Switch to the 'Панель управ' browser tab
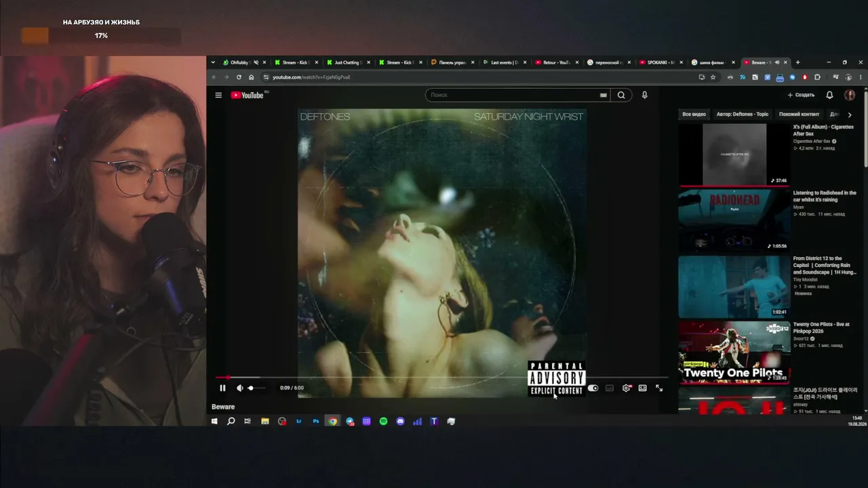The width and height of the screenshot is (868, 488). click(x=452, y=62)
